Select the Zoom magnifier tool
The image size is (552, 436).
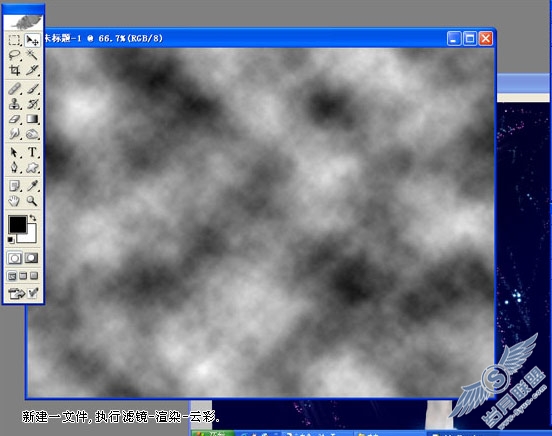click(32, 201)
